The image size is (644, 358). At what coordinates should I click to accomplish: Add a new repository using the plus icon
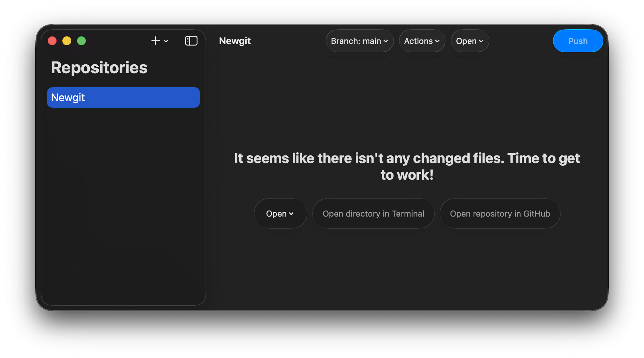pyautogui.click(x=155, y=41)
